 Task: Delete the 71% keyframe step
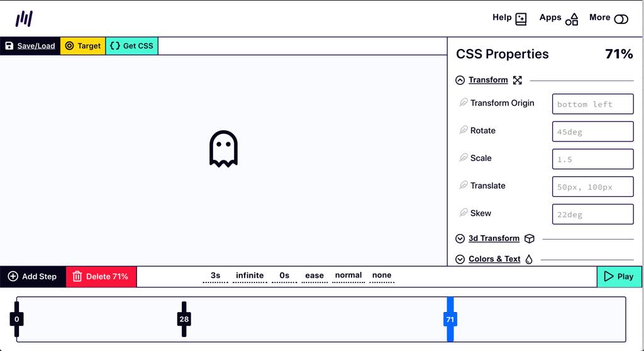click(101, 277)
